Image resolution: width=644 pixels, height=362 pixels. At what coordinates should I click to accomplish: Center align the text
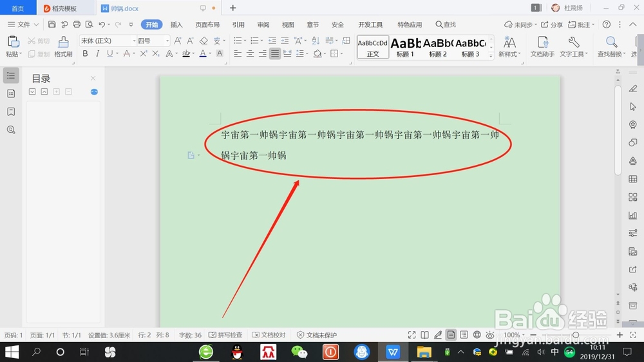pos(250,53)
